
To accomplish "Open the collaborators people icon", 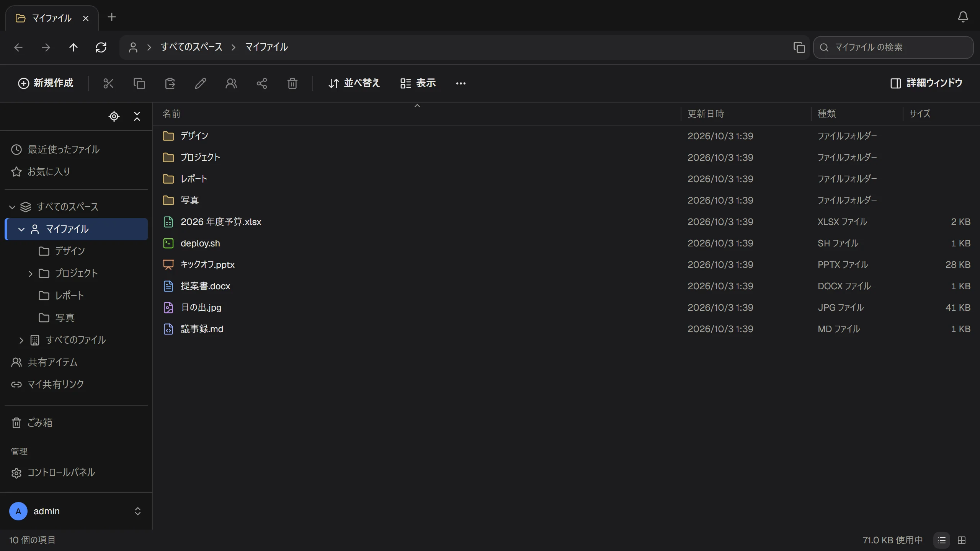I will (231, 83).
